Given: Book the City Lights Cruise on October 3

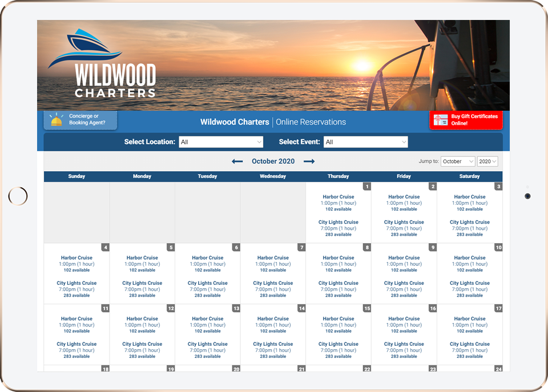Looking at the screenshot, I should 469,222.
